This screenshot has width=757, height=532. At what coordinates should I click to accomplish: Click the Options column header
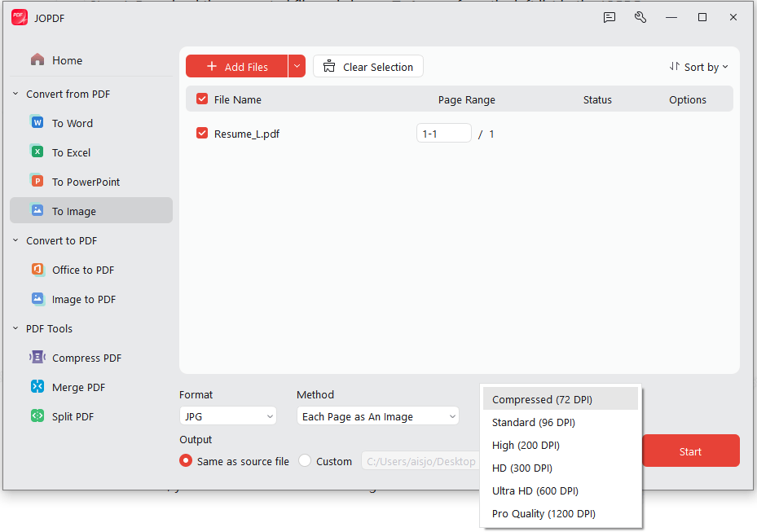(688, 99)
